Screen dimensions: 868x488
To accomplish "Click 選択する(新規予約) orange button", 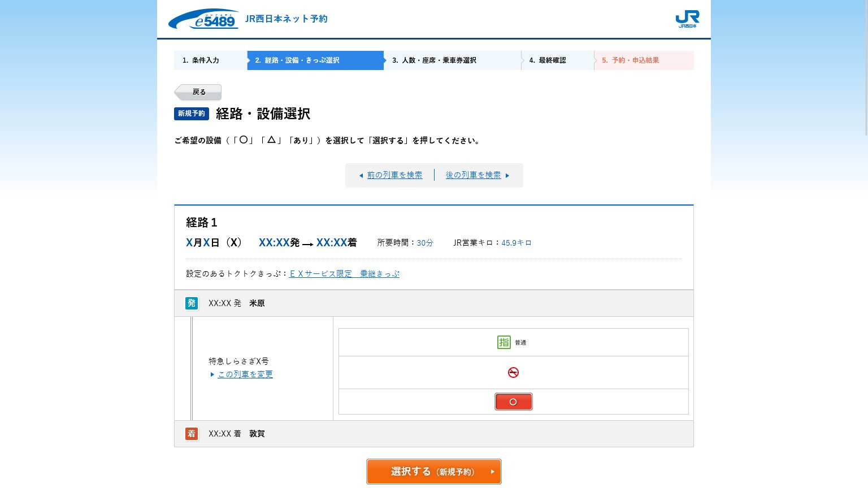I will pos(434,472).
